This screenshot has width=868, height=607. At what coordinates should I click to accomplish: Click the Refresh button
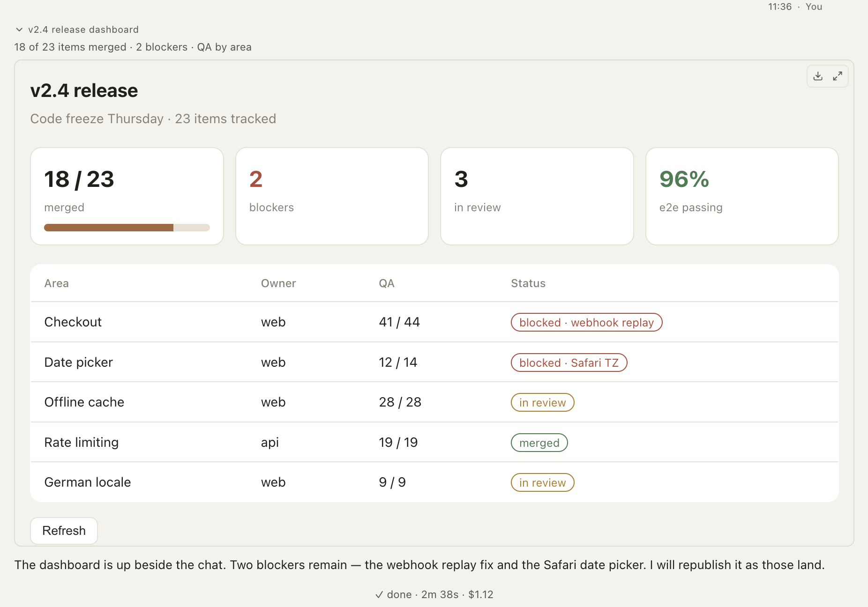[64, 531]
